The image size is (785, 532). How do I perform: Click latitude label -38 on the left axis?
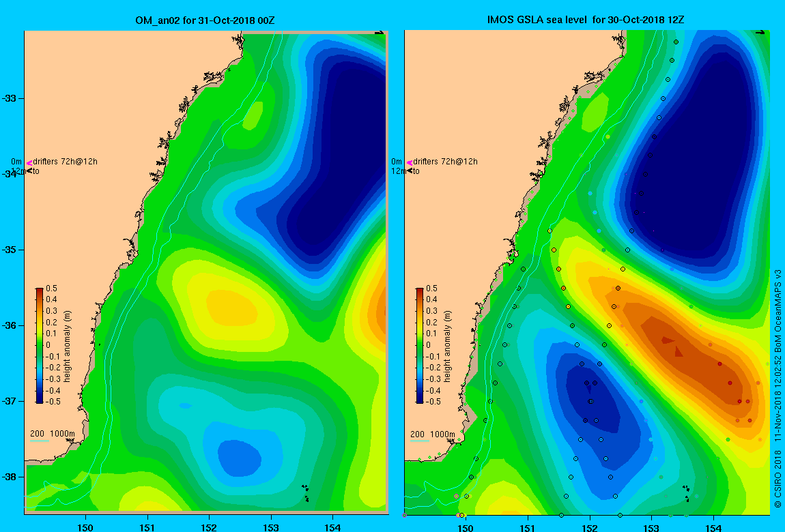pos(10,477)
